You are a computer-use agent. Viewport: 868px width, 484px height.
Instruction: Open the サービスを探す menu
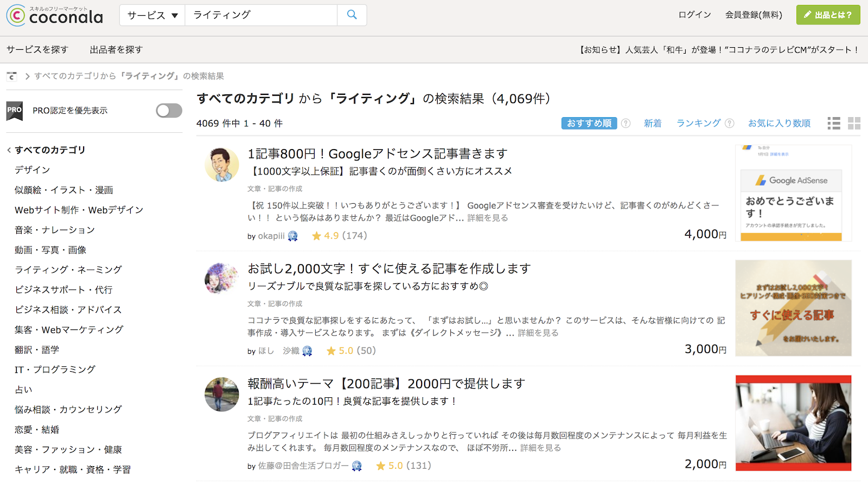click(x=37, y=50)
